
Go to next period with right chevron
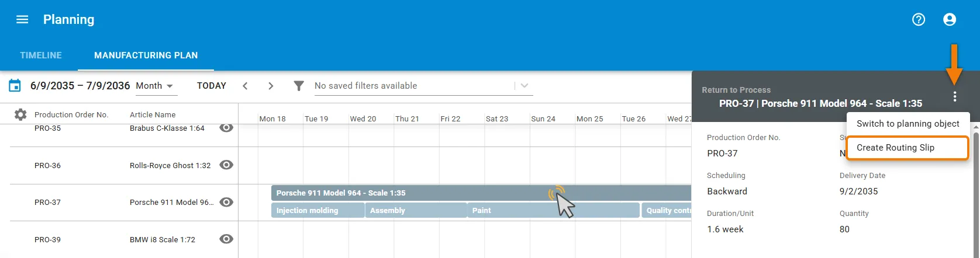click(270, 86)
